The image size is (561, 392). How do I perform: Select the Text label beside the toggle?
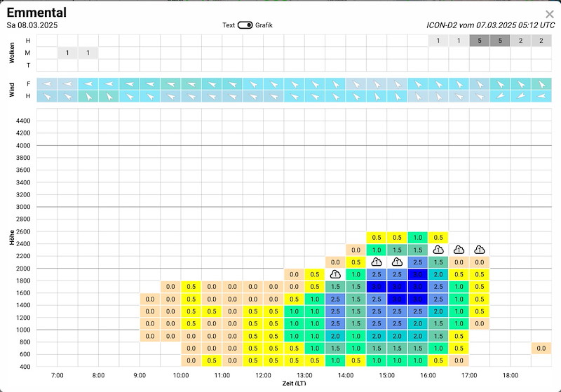pos(229,25)
